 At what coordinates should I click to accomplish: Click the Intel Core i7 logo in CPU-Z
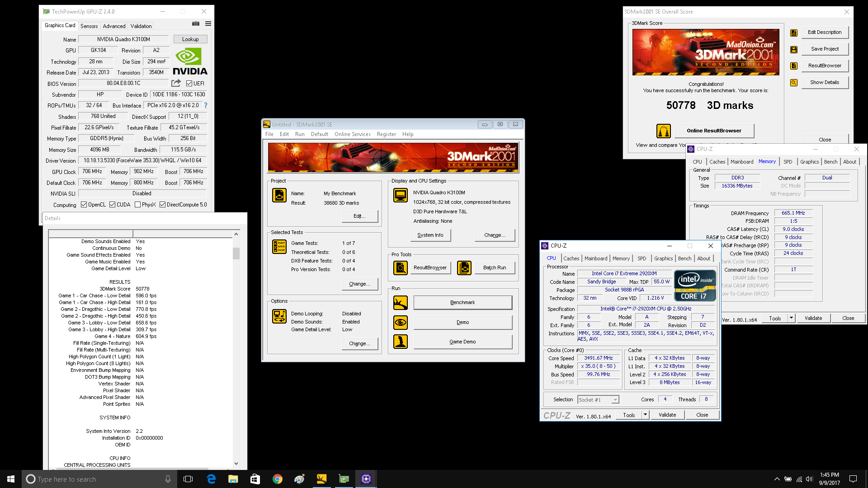click(695, 286)
